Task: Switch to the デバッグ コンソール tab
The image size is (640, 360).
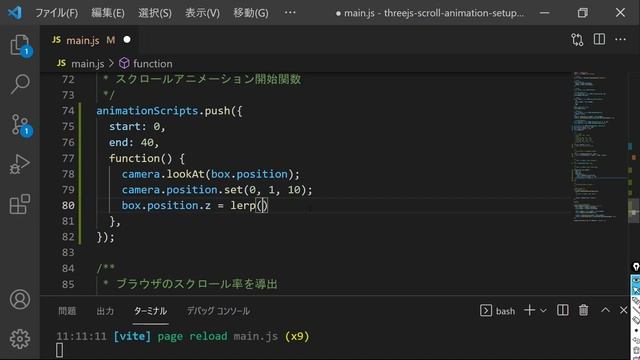Action: pyautogui.click(x=218, y=311)
